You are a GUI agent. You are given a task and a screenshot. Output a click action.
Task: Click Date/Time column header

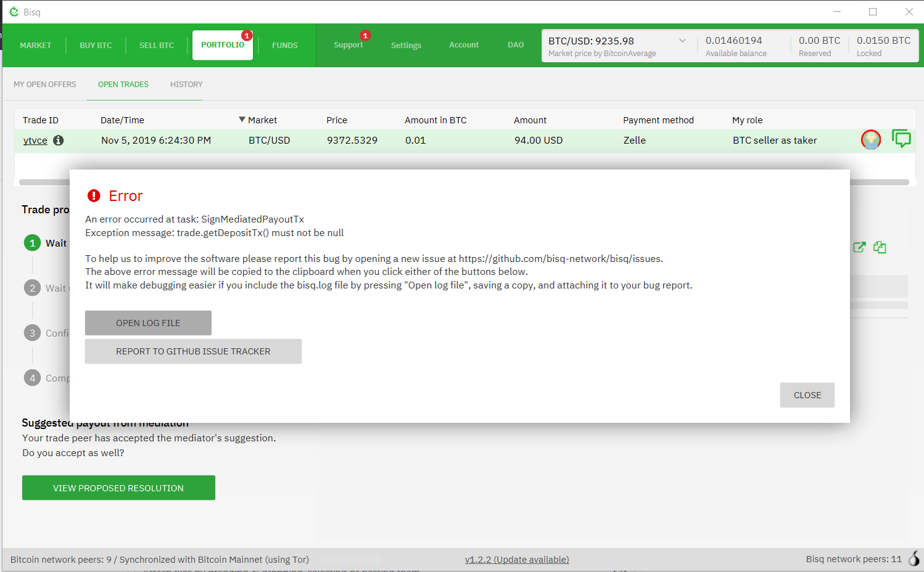[122, 120]
